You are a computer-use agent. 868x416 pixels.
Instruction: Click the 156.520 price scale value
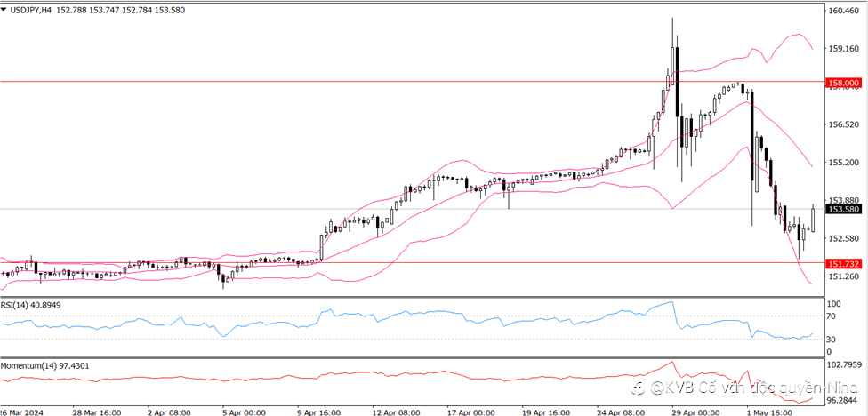pyautogui.click(x=844, y=124)
